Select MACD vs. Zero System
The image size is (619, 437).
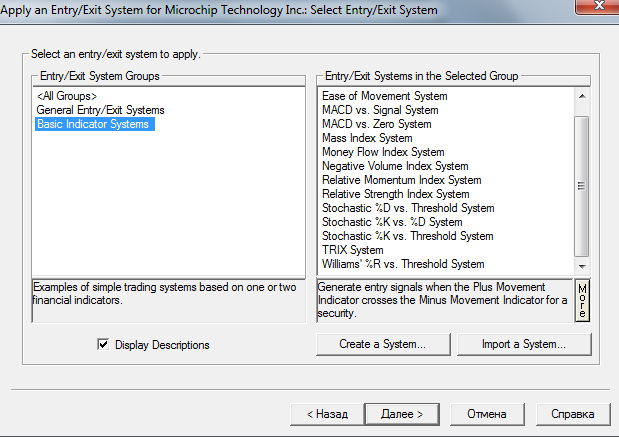click(375, 124)
